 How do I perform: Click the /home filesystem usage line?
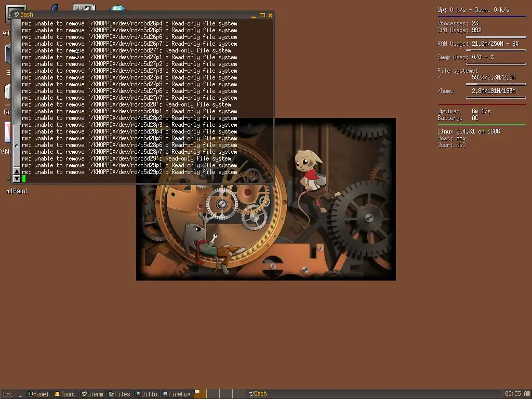click(x=476, y=91)
